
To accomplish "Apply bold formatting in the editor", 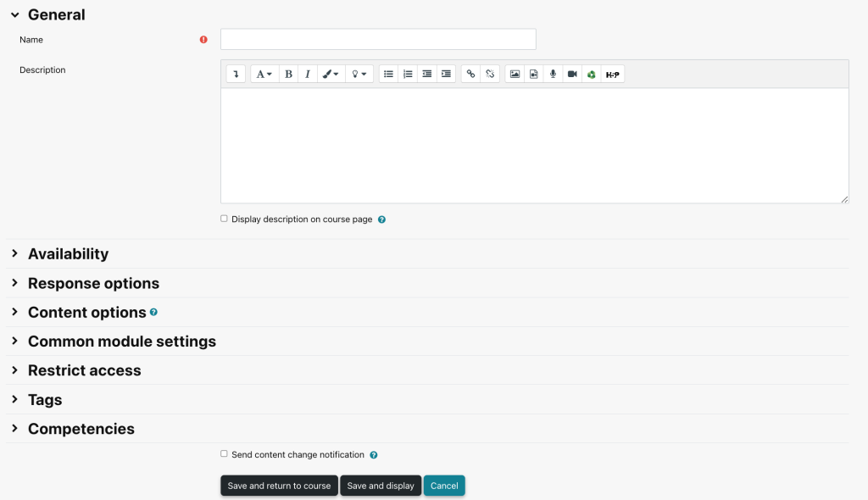I will coord(288,75).
